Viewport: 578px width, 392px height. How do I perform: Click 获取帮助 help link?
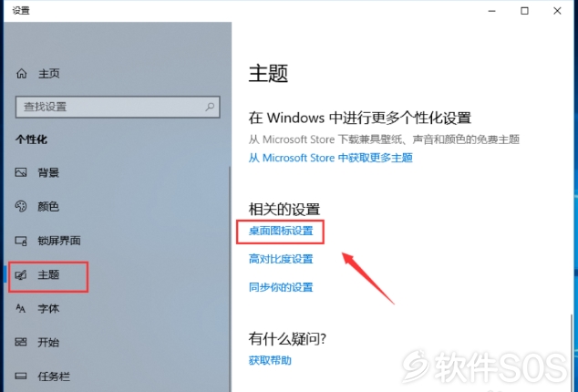(x=270, y=360)
